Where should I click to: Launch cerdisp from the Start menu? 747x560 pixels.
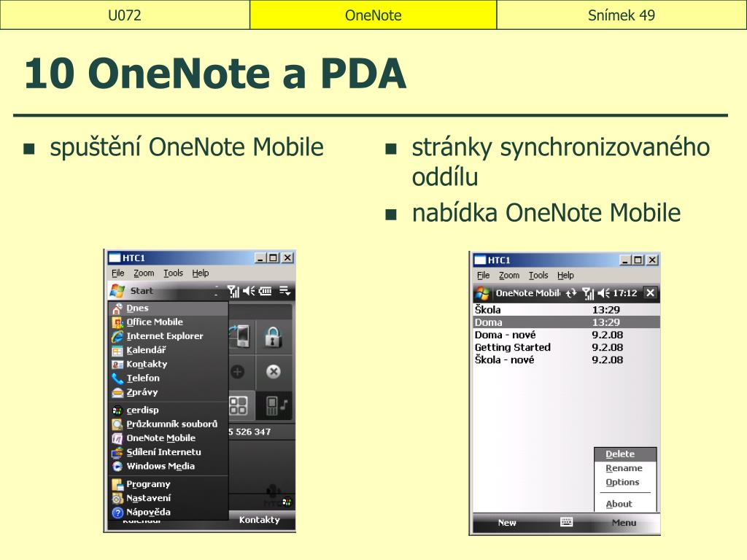click(x=169, y=410)
